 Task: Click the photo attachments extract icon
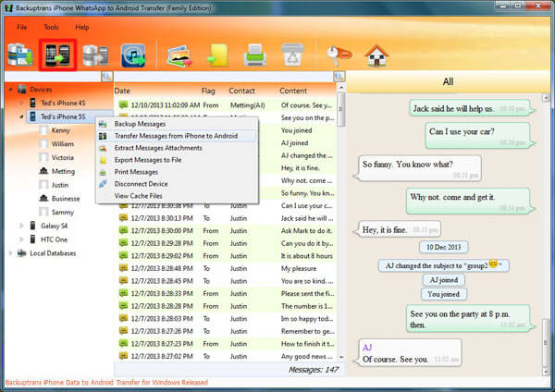coord(179,56)
